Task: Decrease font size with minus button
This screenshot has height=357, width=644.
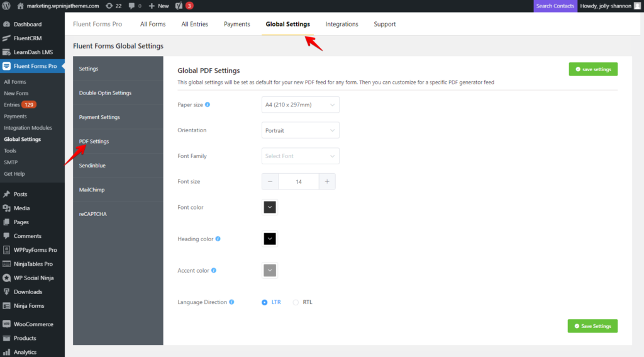Action: click(x=270, y=181)
